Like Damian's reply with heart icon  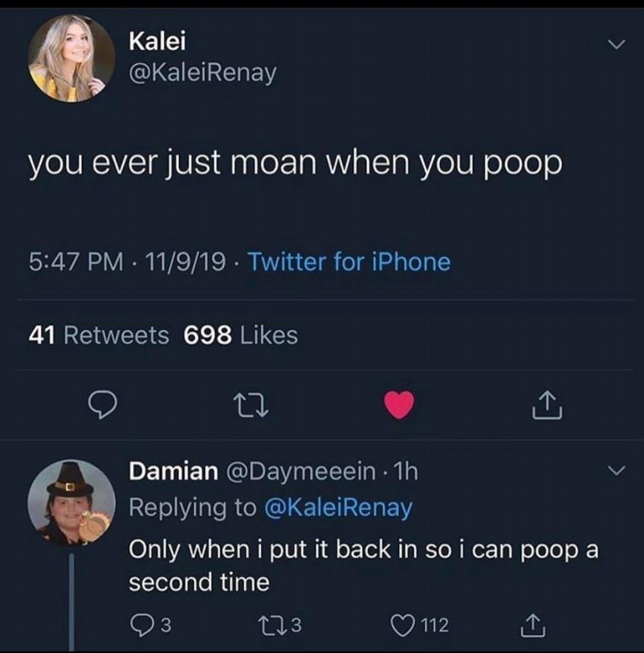click(x=405, y=624)
